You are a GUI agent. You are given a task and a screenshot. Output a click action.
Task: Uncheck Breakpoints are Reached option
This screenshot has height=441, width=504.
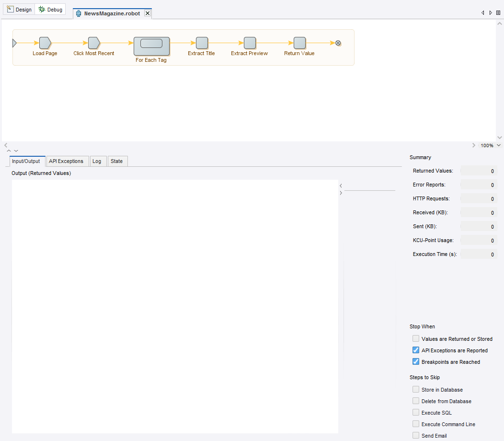[416, 362]
